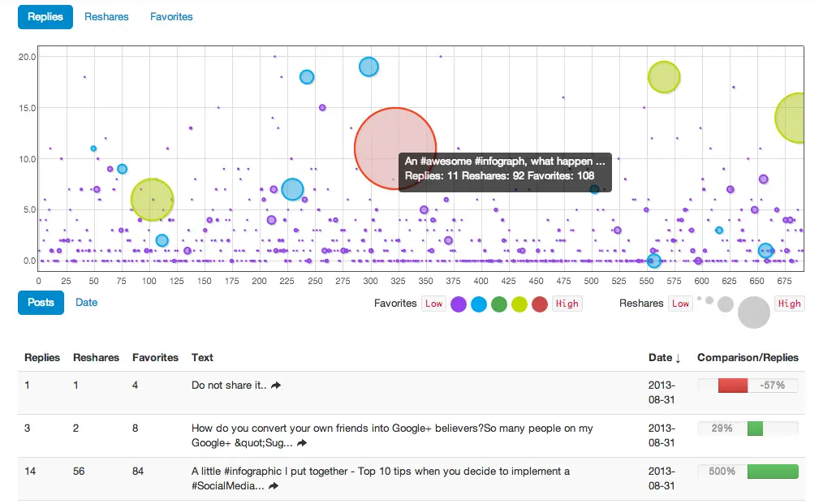The image size is (819, 504).
Task: Click the large red bubble in chart
Action: 395,149
